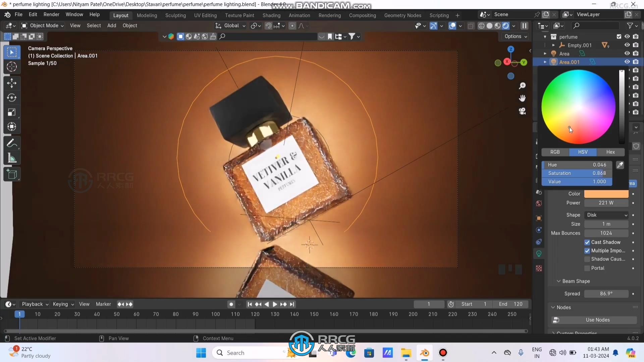Switch to the Rendering workspace tab
The image size is (644, 362).
329,15
